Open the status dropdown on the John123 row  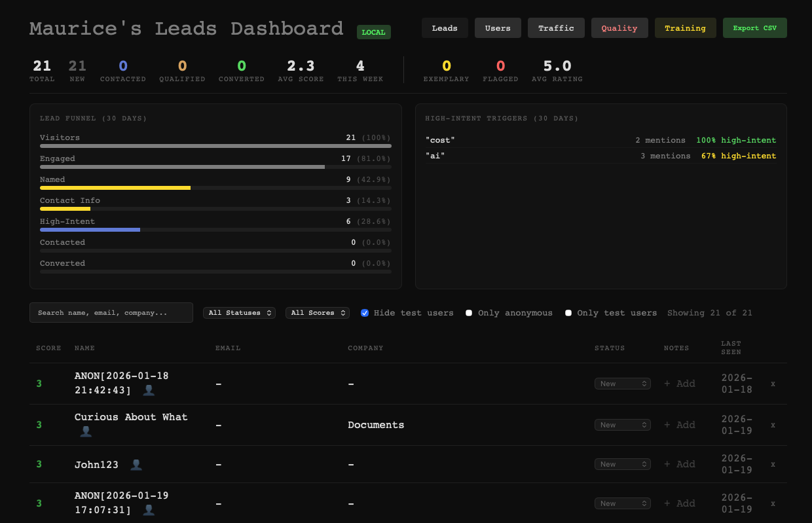click(622, 464)
